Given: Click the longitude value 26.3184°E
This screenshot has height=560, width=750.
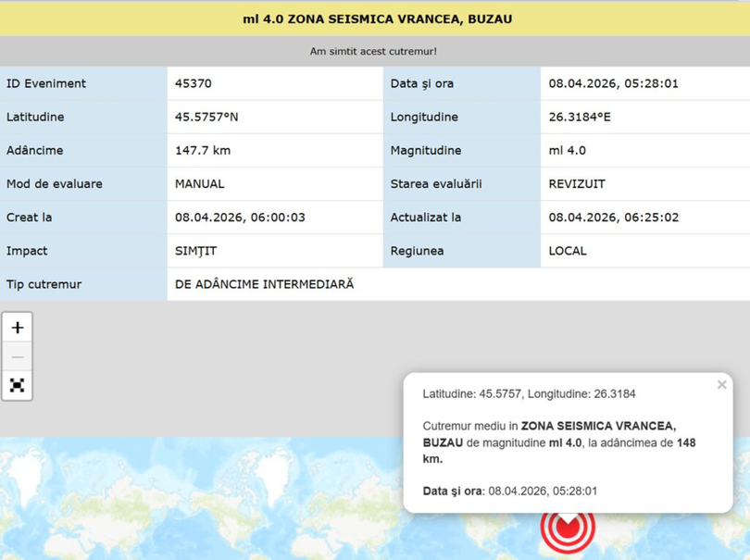Looking at the screenshot, I should 580,118.
